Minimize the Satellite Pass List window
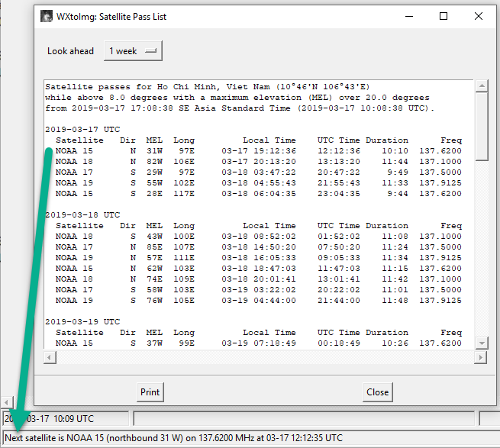Image resolution: width=500 pixels, height=448 pixels. [409, 16]
